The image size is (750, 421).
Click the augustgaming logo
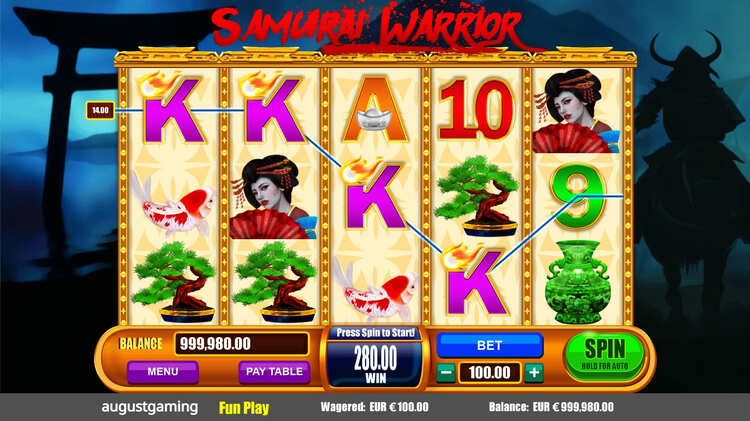tap(150, 407)
